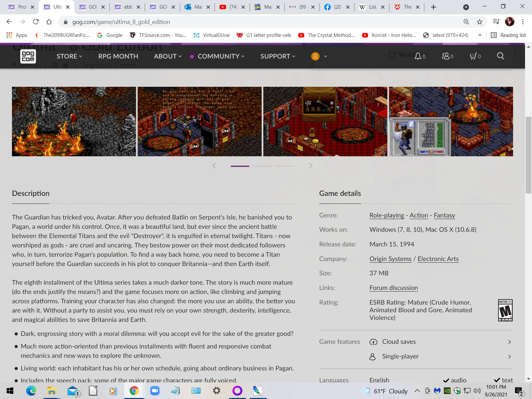Open notification center icon in taskbar
532x399 pixels.
[519, 391]
